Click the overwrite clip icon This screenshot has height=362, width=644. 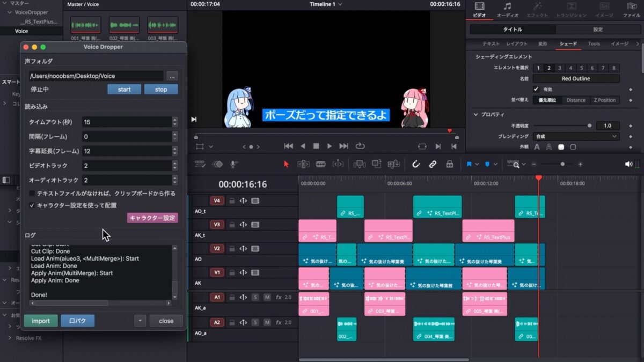pyautogui.click(x=377, y=164)
